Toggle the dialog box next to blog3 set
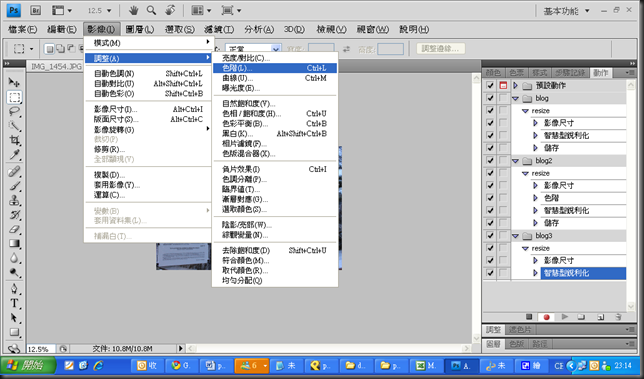644x379 pixels. point(503,236)
